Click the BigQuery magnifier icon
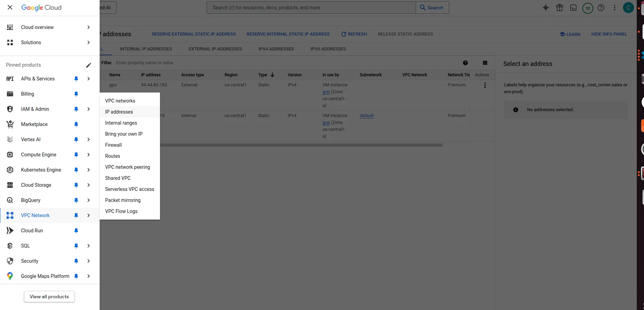 click(10, 200)
